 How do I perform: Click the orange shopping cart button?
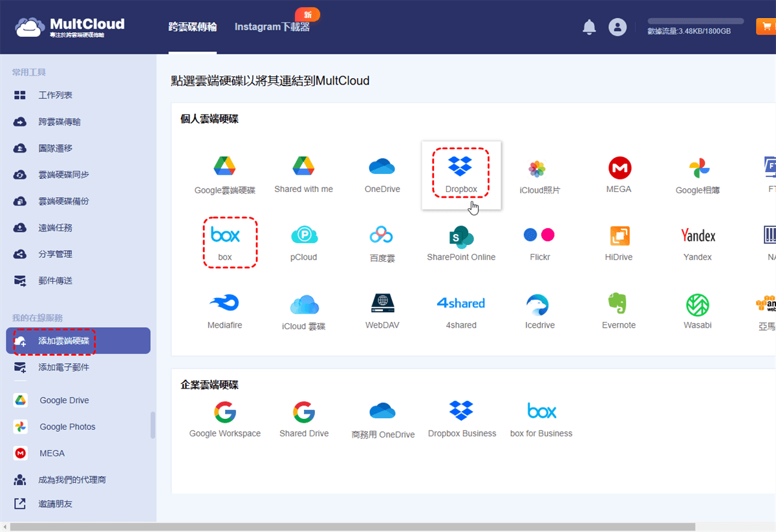(766, 27)
